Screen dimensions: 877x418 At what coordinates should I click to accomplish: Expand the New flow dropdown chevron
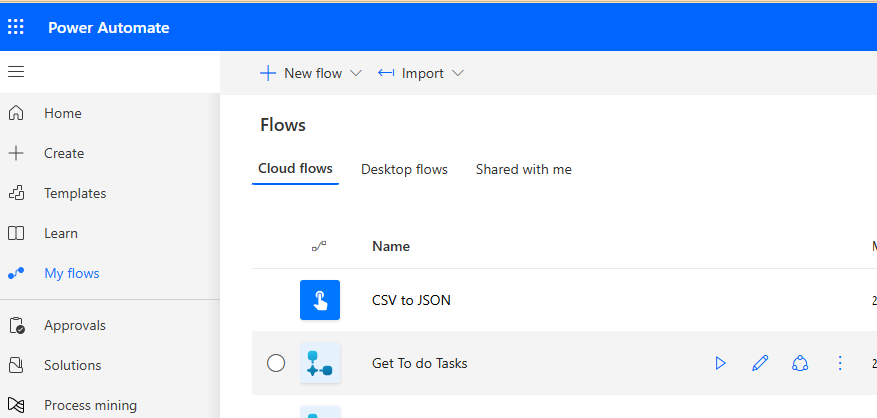pyautogui.click(x=356, y=73)
